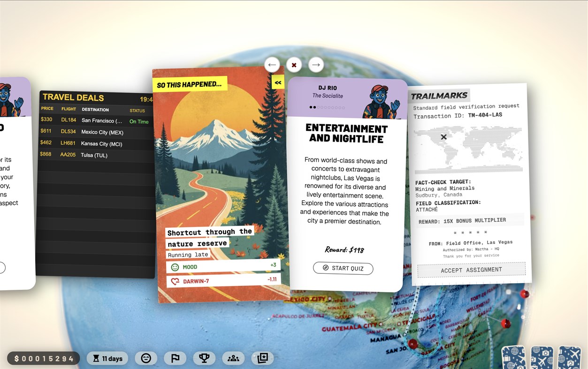Click the money counter $00015294

(44, 359)
